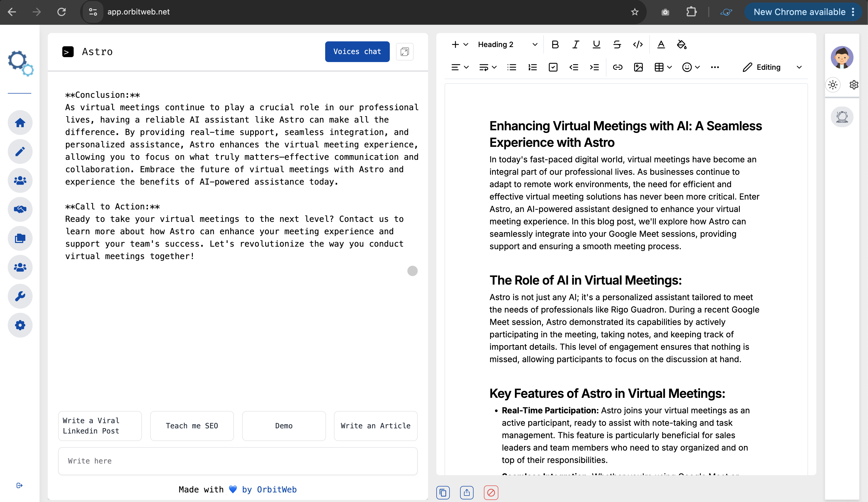Click the red clear icon below the editor
Image resolution: width=868 pixels, height=502 pixels.
491,493
